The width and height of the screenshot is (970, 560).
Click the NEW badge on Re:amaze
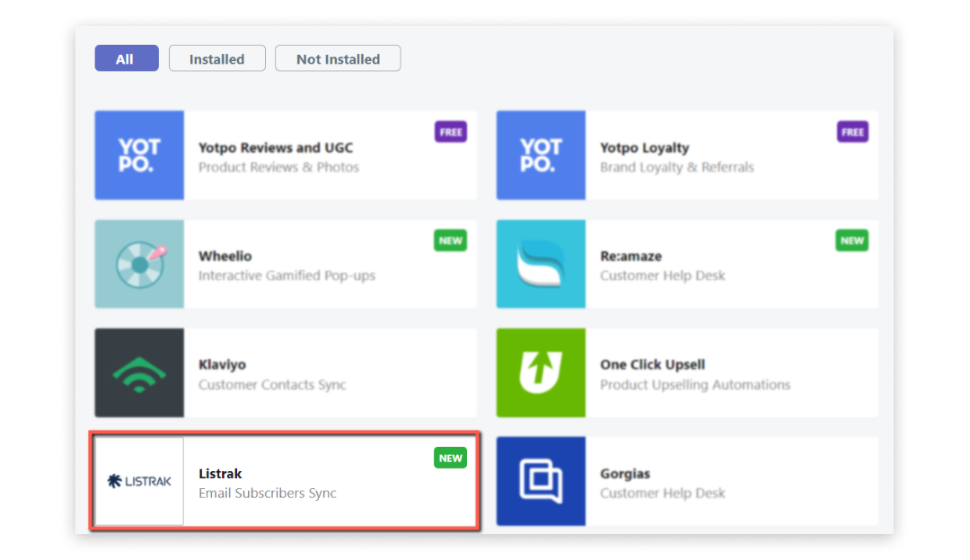852,241
